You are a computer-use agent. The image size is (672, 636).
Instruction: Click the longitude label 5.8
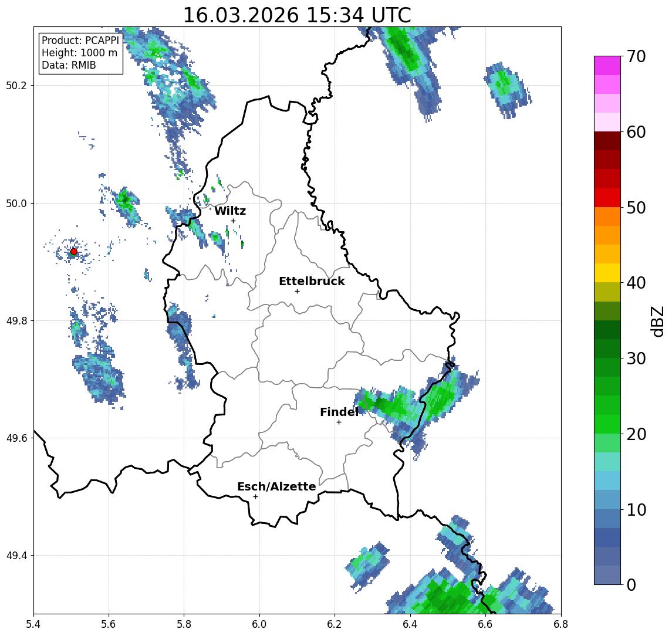click(x=184, y=624)
